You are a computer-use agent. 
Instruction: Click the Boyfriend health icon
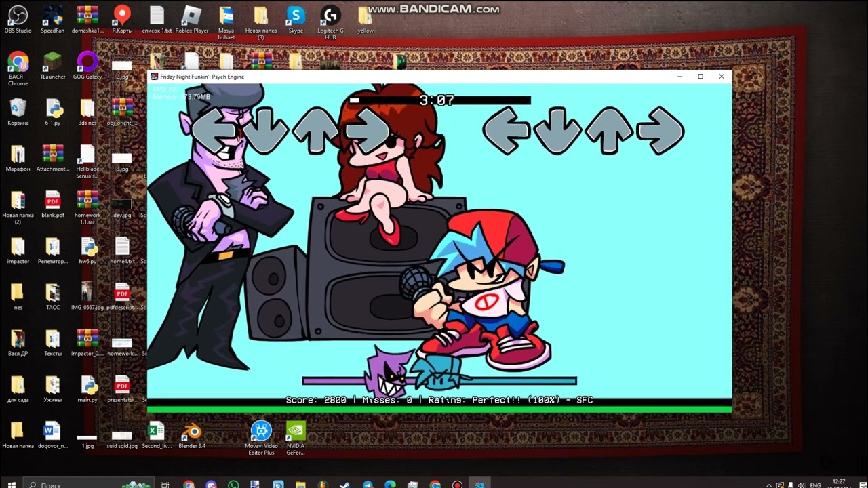pos(437,374)
